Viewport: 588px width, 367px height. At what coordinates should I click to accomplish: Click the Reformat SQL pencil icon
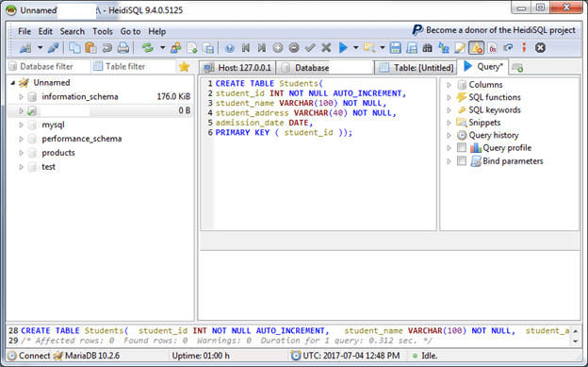[460, 48]
